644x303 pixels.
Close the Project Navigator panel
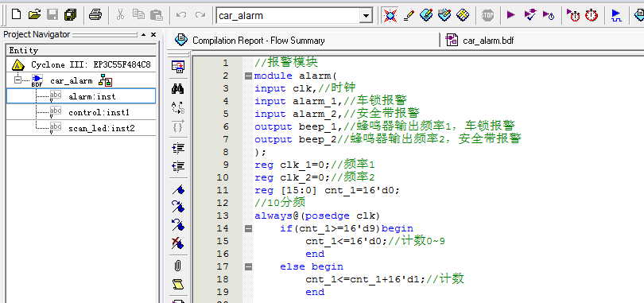click(153, 34)
